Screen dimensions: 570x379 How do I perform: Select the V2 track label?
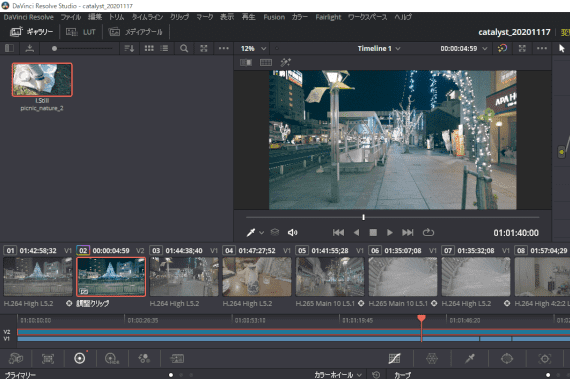coord(7,332)
